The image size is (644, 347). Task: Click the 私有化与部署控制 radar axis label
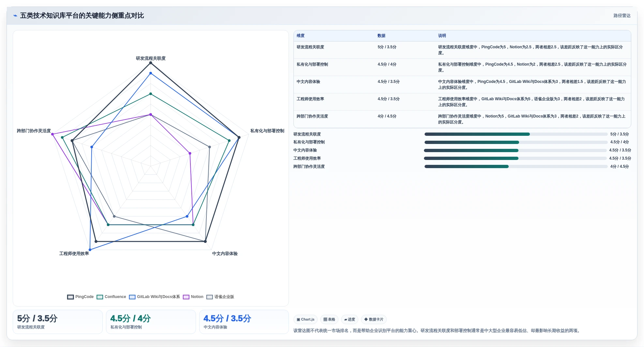[267, 131]
